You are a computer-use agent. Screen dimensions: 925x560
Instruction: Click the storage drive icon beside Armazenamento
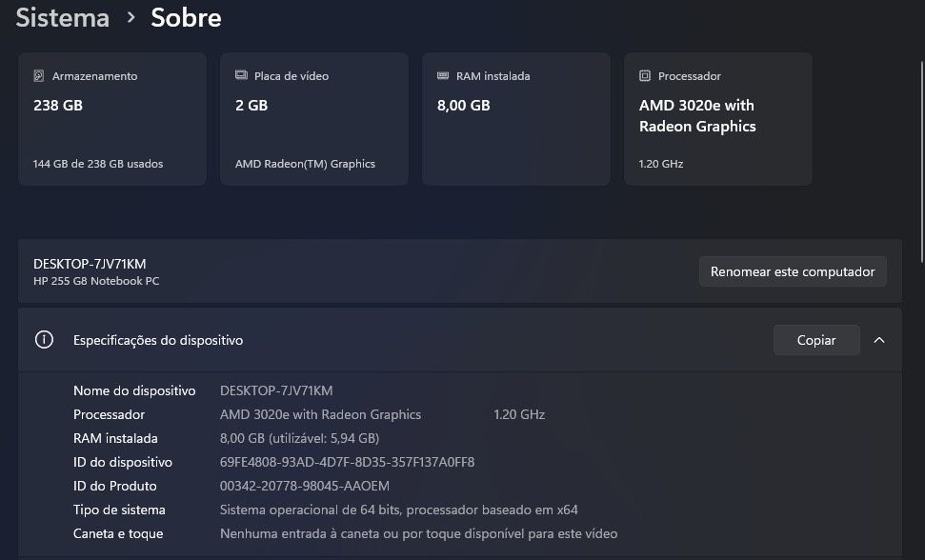pos(39,76)
